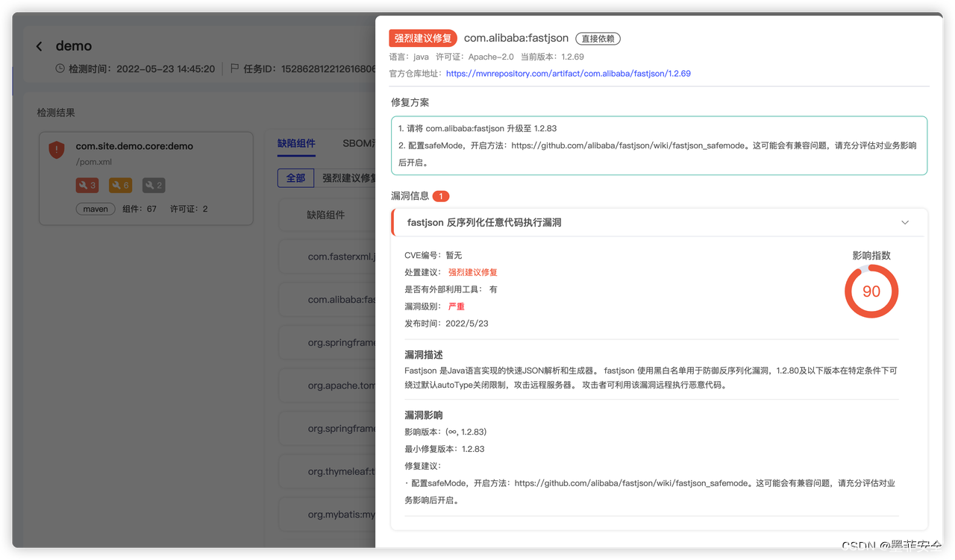Image resolution: width=955 pixels, height=560 pixels.
Task: Click the 漏洞信息 count badge 1
Action: [440, 196]
